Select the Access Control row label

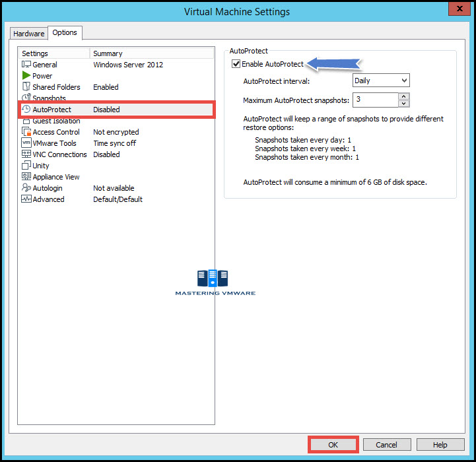tap(56, 132)
